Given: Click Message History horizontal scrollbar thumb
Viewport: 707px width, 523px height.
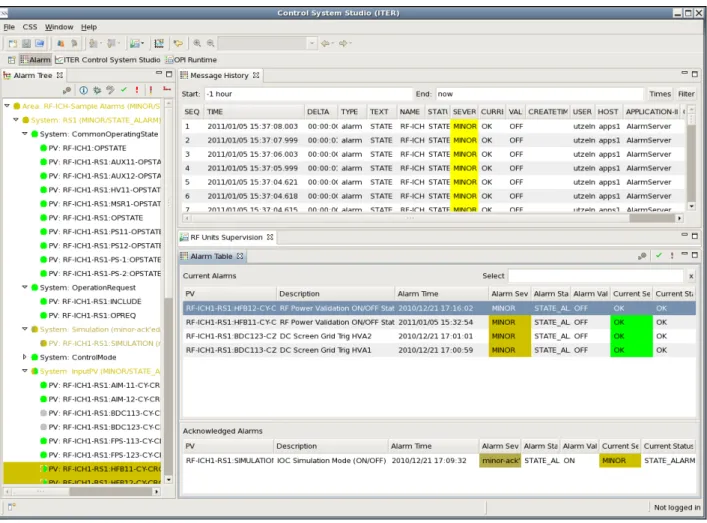Looking at the screenshot, I should tap(652, 218).
